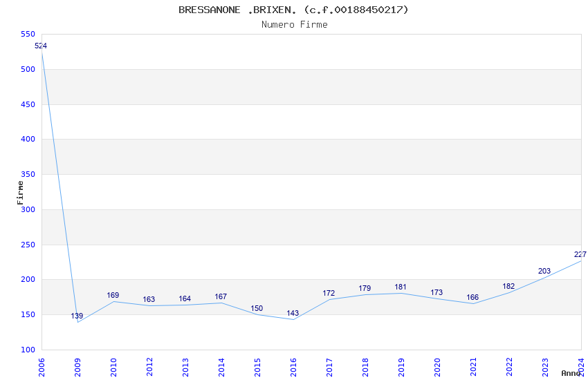The height and width of the screenshot is (380, 588).
Task: Click data label 164 for 2013
Action: [x=185, y=298]
